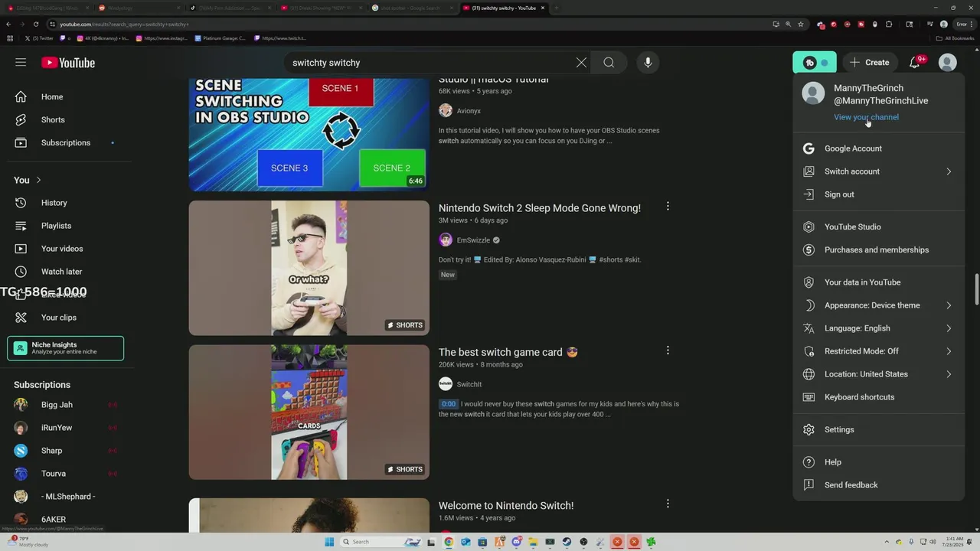The height and width of the screenshot is (551, 980).
Task: Open more options for Welcome to Nintendo Switch
Action: [668, 504]
